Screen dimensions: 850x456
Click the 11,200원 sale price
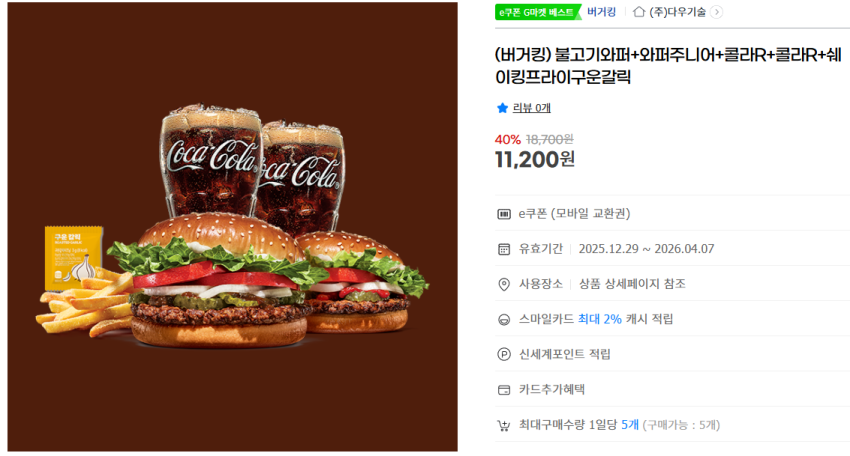(535, 159)
